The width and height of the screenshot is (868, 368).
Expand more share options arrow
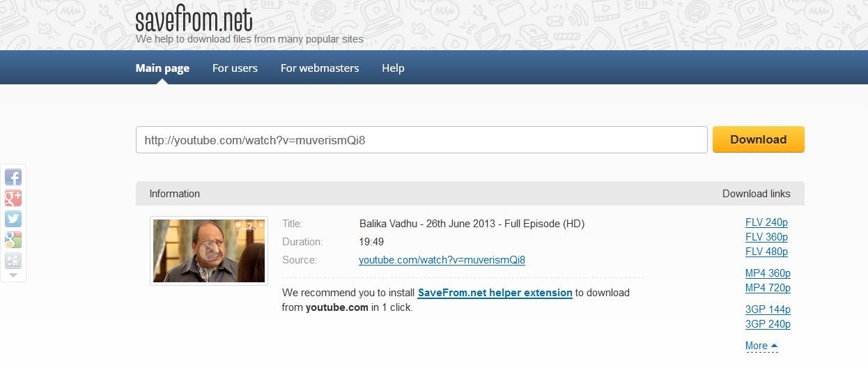pos(13,276)
